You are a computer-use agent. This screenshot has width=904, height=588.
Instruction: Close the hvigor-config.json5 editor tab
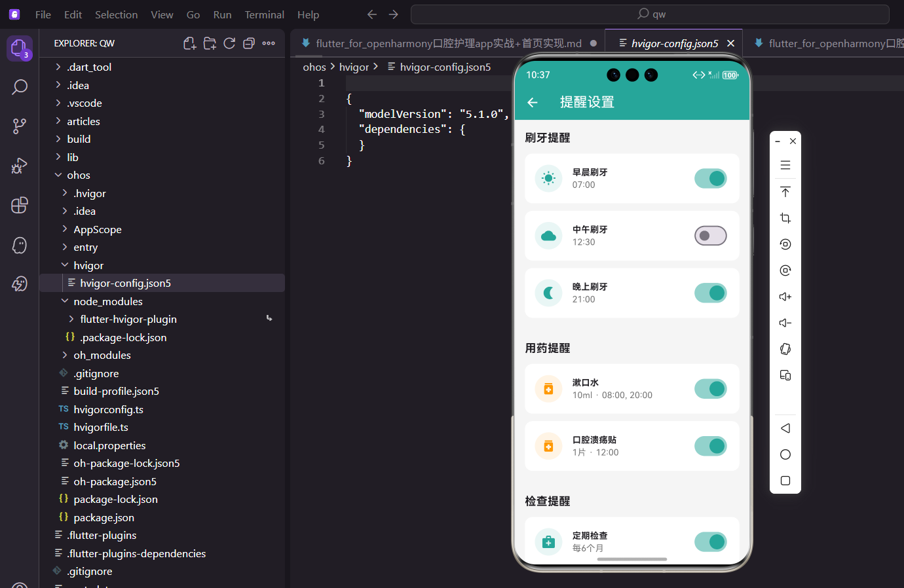(730, 43)
